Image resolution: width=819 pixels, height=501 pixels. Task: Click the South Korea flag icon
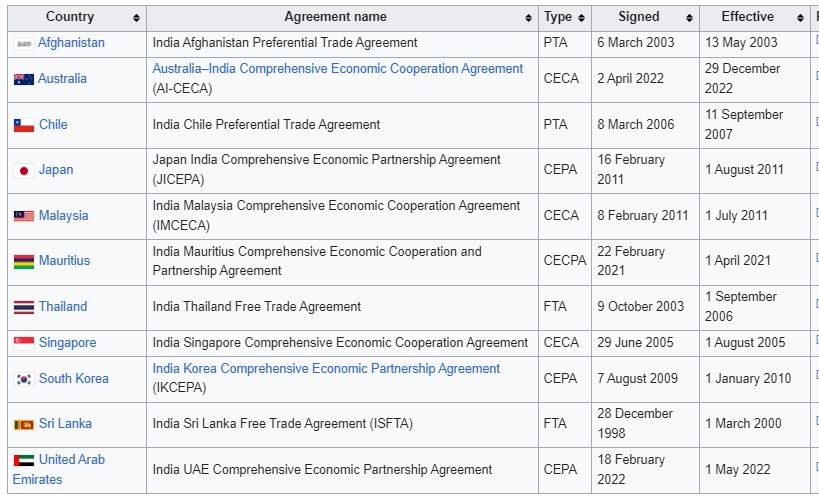tap(23, 379)
